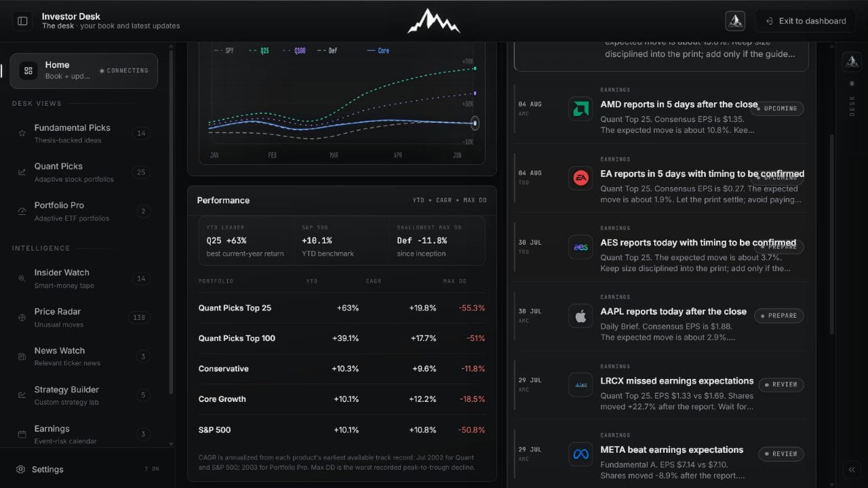Collapse the right rail with double chevron

pos(852,470)
